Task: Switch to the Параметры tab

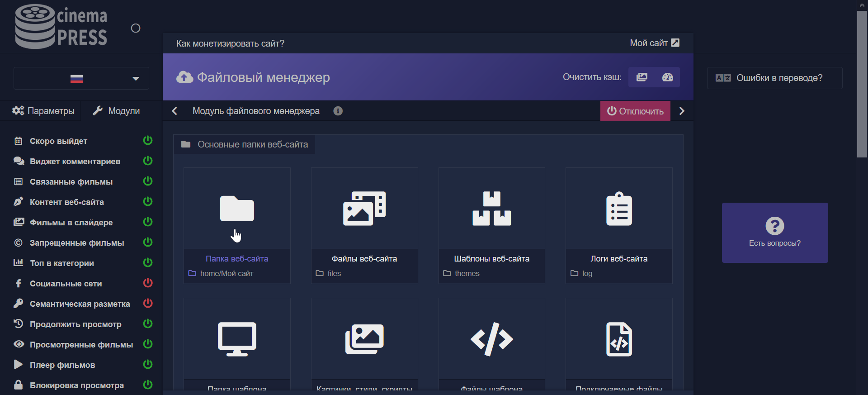Action: click(43, 111)
